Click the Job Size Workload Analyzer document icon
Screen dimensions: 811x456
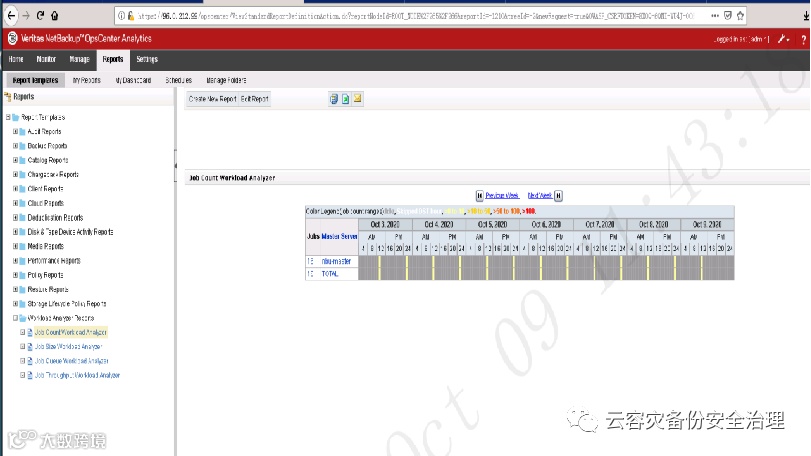30,346
